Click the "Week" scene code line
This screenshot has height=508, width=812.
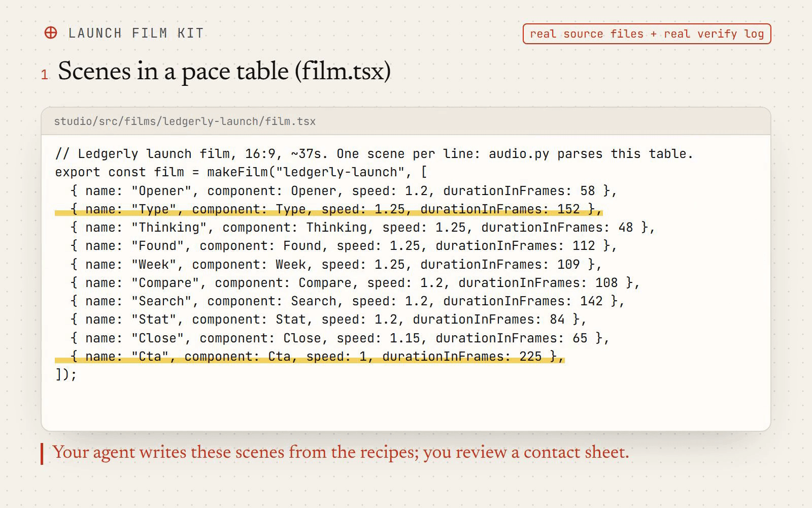coord(336,265)
